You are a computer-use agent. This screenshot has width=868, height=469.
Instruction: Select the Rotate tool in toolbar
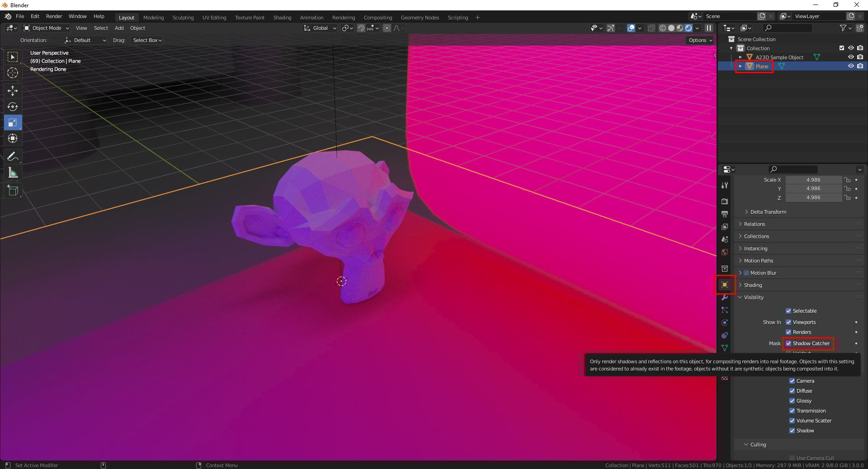pos(13,107)
